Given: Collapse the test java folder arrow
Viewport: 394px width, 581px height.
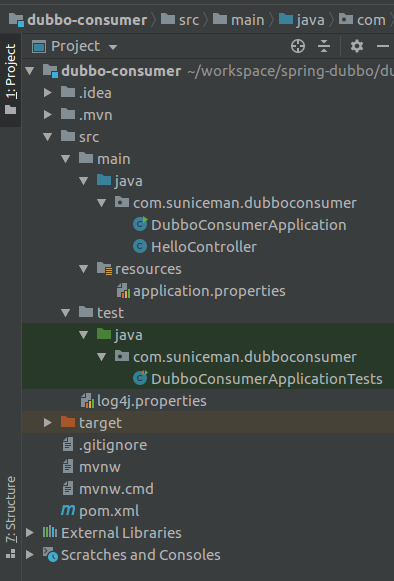Looking at the screenshot, I should (x=83, y=335).
